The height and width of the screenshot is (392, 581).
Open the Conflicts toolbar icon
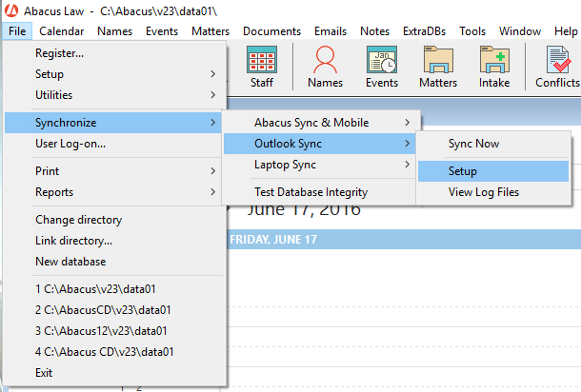tap(557, 67)
